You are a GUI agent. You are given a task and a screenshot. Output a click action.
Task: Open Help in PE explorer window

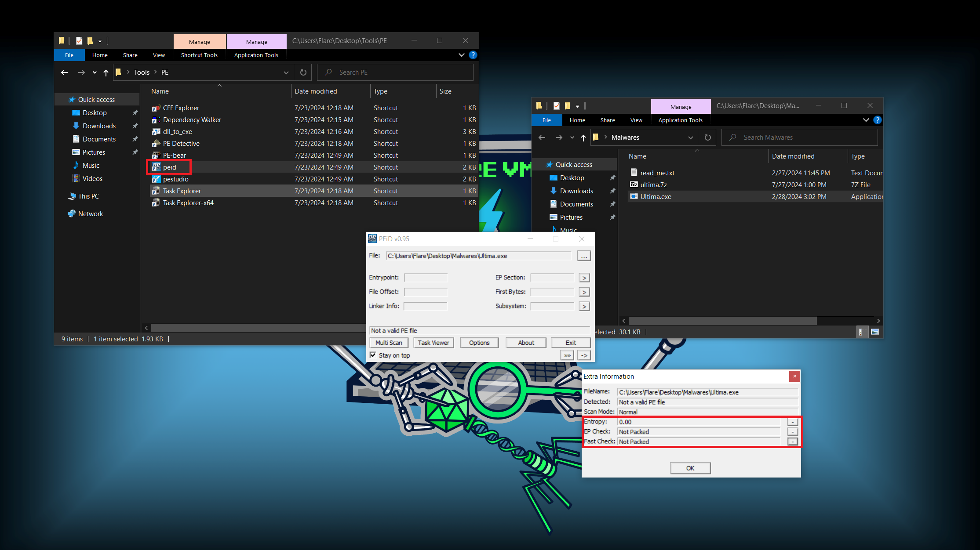473,55
